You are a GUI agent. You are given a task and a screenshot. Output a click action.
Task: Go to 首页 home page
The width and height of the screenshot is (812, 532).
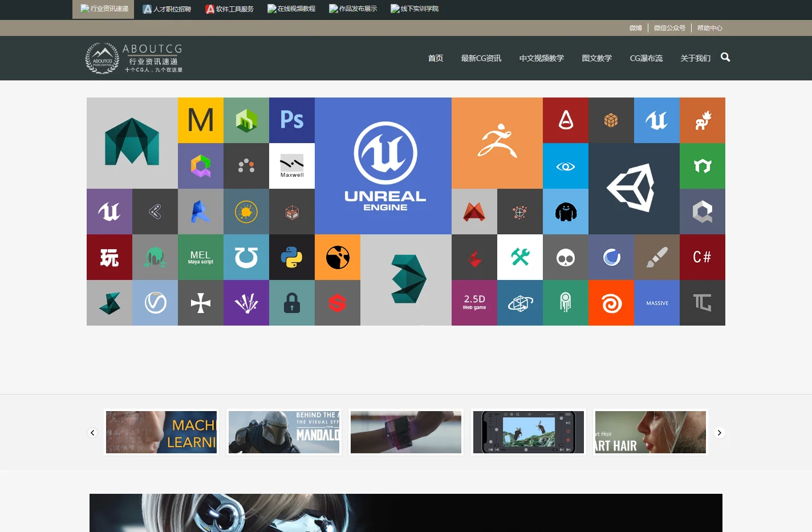(x=436, y=58)
